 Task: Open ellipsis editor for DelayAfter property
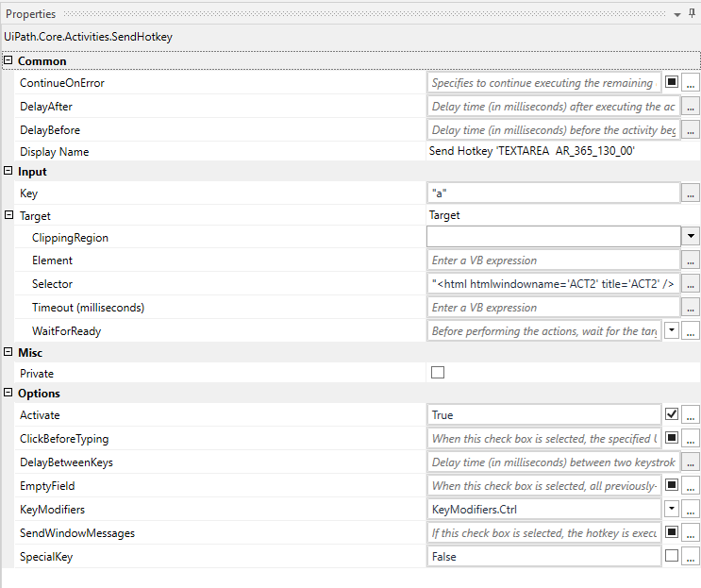[x=691, y=107]
